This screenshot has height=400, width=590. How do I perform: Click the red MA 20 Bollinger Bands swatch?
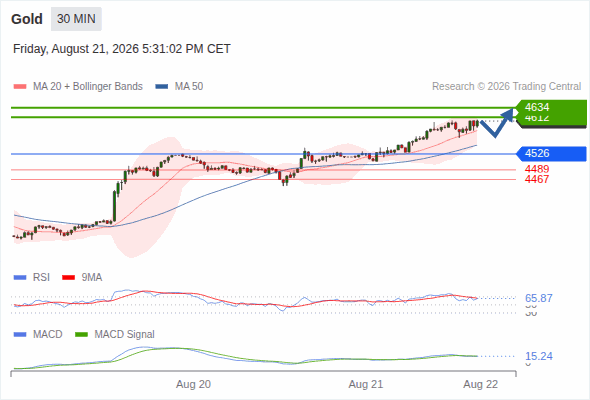(x=20, y=87)
